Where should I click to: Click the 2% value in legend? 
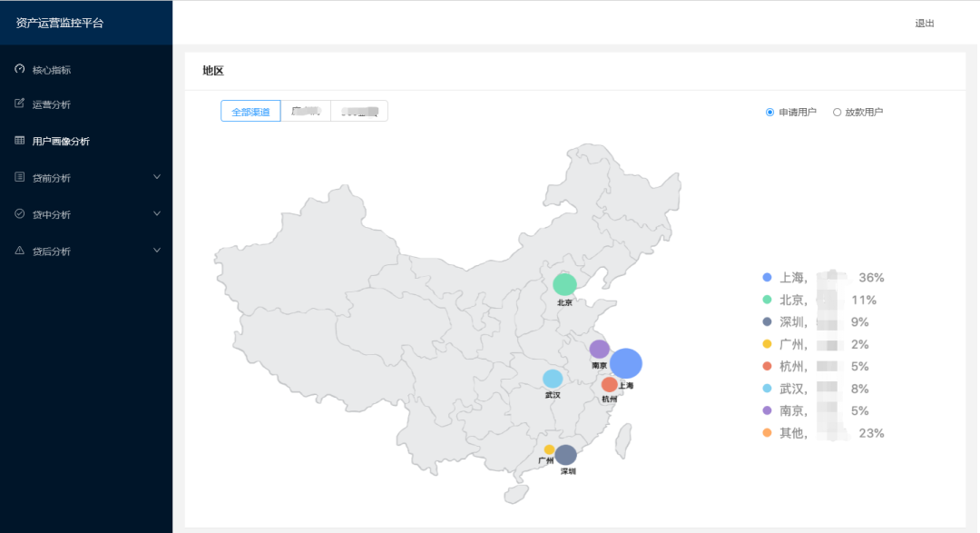pyautogui.click(x=860, y=345)
